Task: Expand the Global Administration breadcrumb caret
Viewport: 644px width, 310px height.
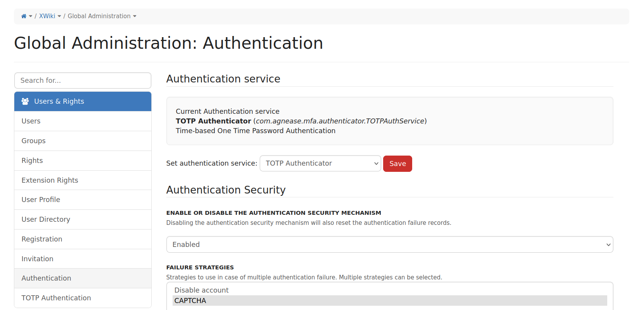Action: click(135, 16)
